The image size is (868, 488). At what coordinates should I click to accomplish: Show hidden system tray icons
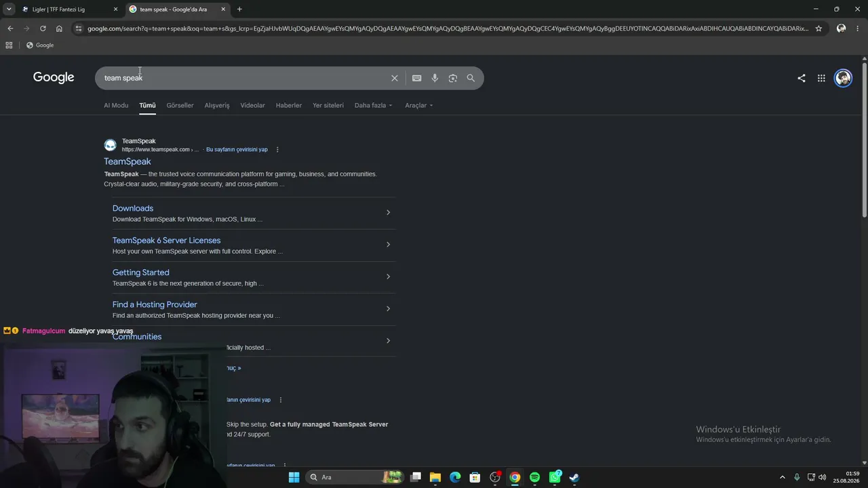tap(782, 477)
